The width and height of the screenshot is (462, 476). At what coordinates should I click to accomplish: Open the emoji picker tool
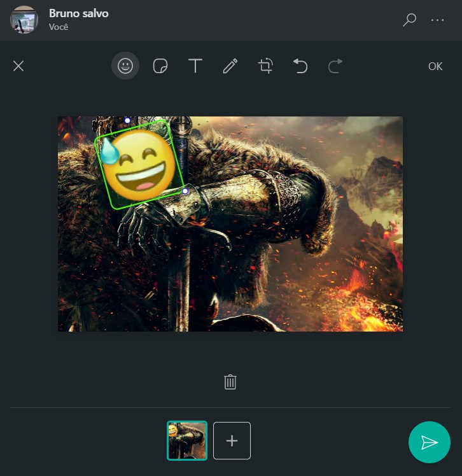125,66
